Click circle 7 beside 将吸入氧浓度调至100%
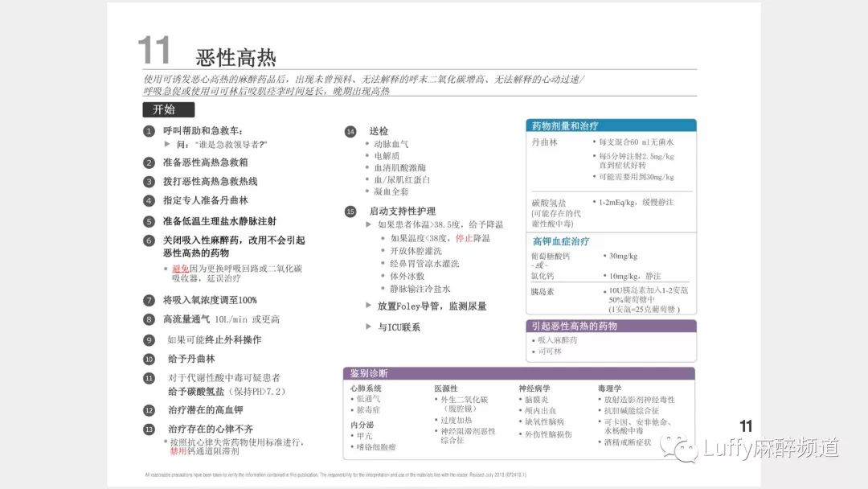This screenshot has height=489, width=868. (148, 301)
